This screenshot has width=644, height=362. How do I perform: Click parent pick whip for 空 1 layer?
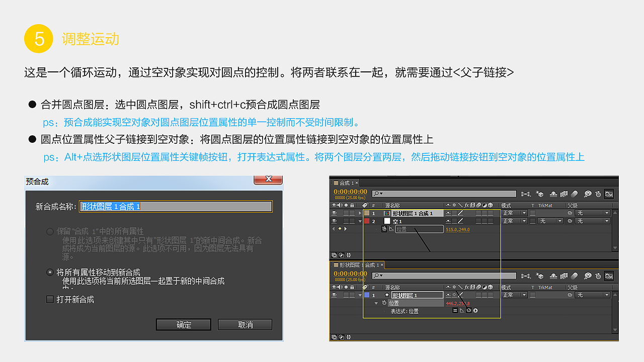pos(570,221)
